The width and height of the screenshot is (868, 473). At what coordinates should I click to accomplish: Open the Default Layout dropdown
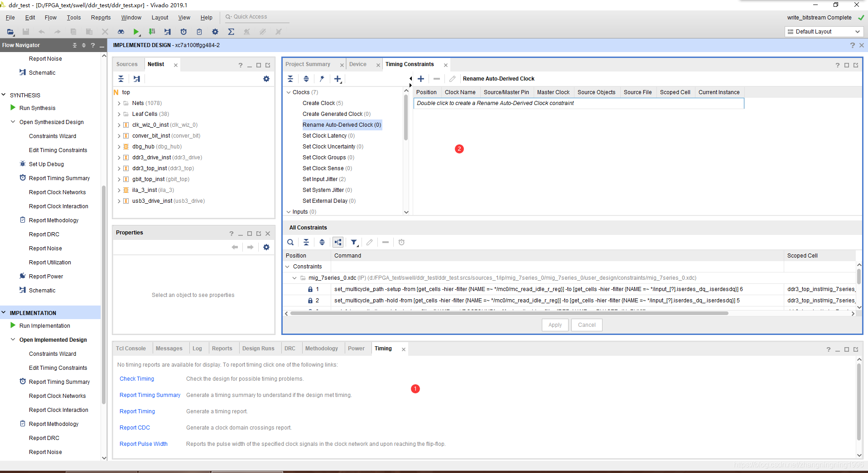click(824, 32)
